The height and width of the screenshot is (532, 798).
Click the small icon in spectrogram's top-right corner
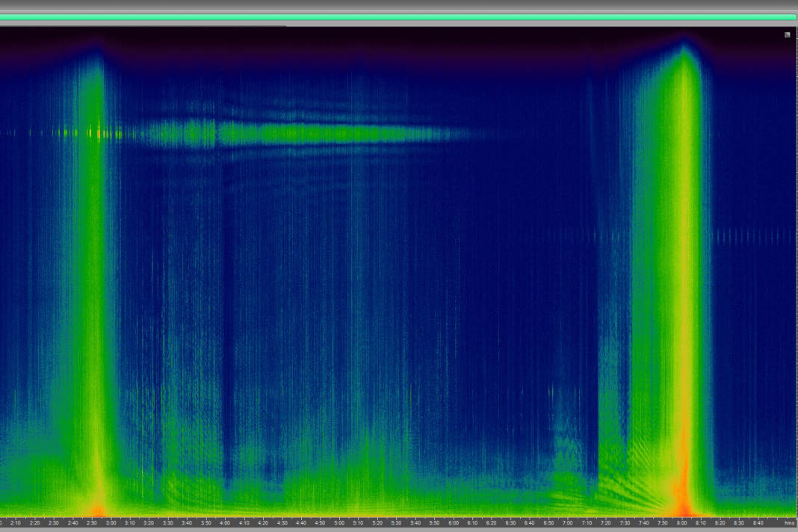pos(788,35)
